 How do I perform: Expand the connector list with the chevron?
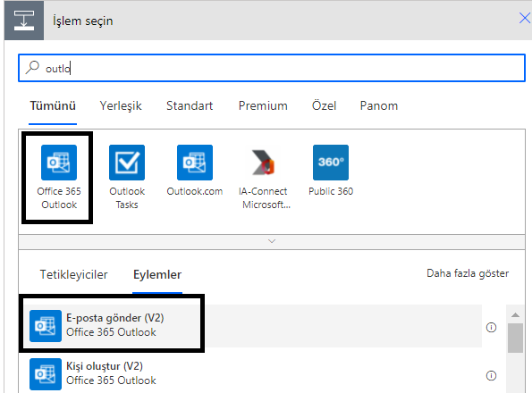(x=272, y=241)
